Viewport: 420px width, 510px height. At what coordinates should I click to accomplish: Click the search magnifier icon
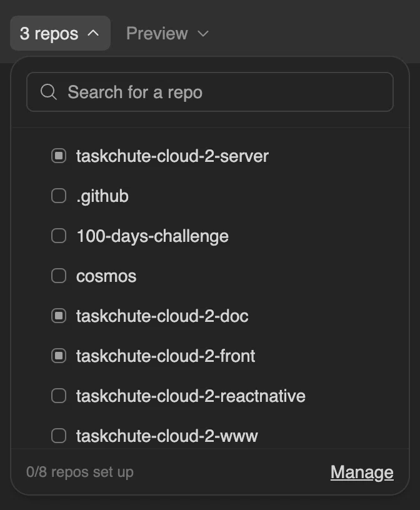(x=49, y=92)
